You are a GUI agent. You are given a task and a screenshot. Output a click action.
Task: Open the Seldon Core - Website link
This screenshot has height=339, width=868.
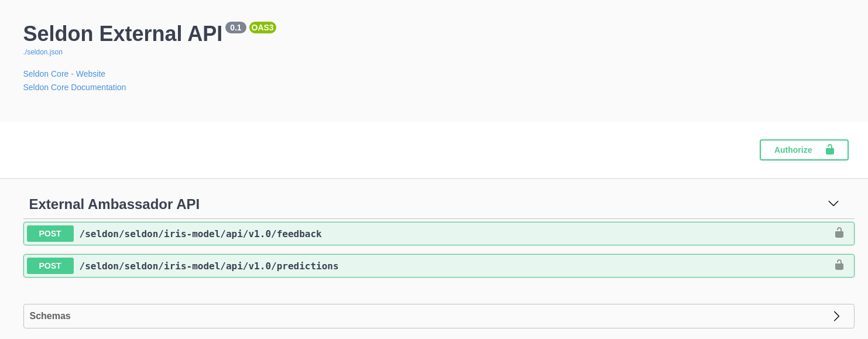click(64, 74)
